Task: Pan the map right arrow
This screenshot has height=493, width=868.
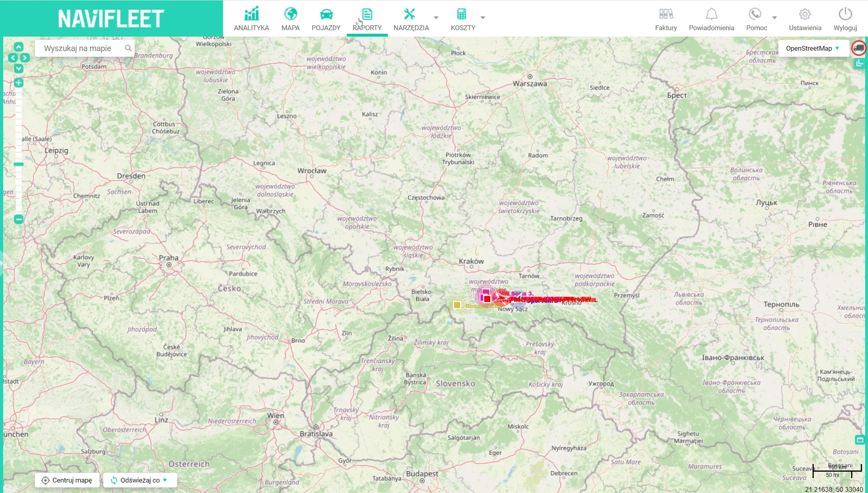Action: click(25, 58)
